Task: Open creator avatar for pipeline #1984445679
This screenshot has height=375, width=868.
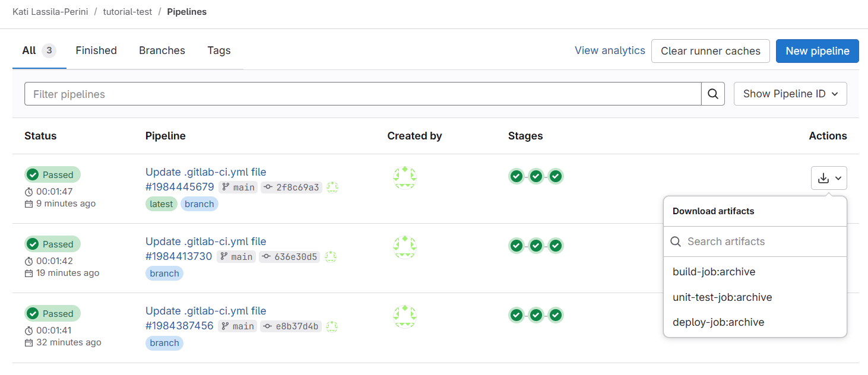Action: [405, 178]
